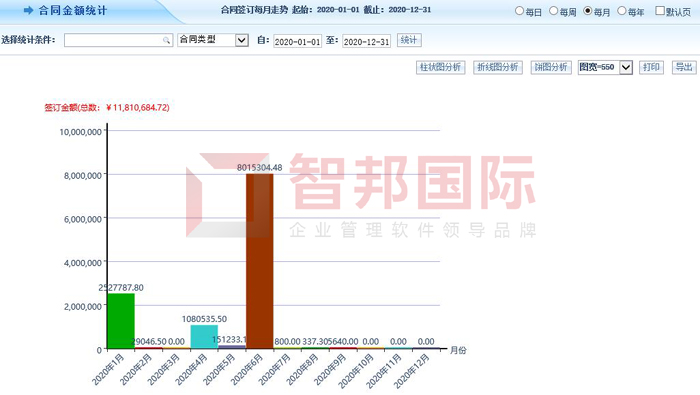Focus the end date field 2020-12-31
700x395 pixels.
(x=367, y=42)
